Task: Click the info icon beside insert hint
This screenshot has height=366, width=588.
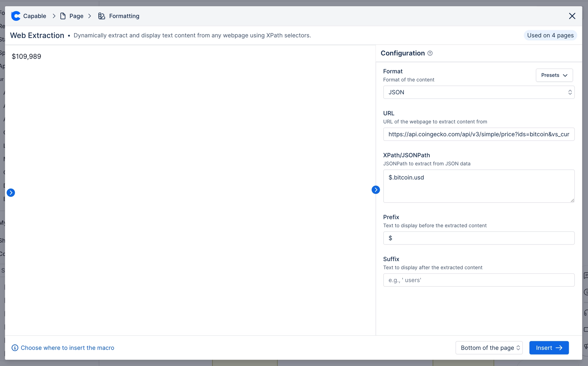Action: (15, 348)
